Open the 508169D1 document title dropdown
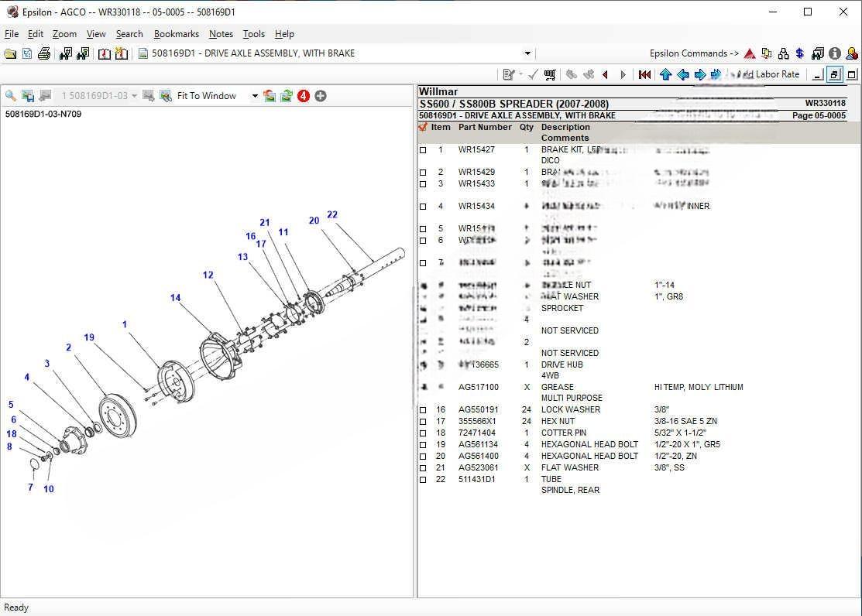 click(x=527, y=53)
